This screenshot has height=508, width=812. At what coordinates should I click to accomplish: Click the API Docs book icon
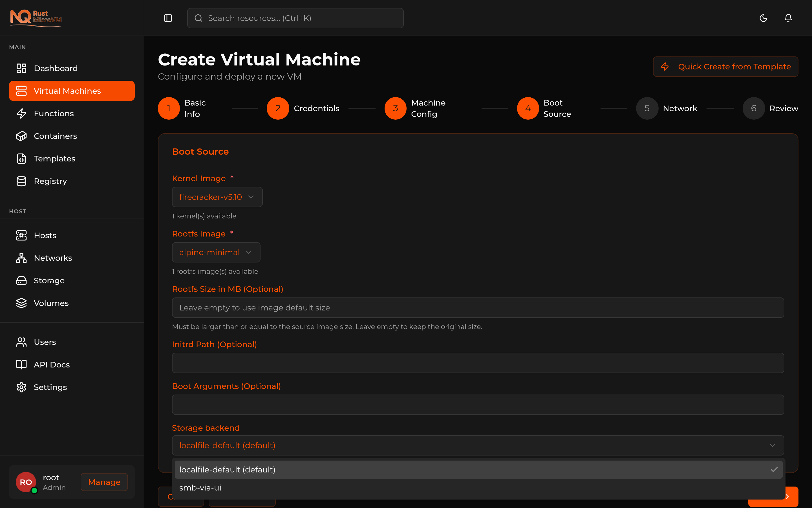pyautogui.click(x=21, y=365)
